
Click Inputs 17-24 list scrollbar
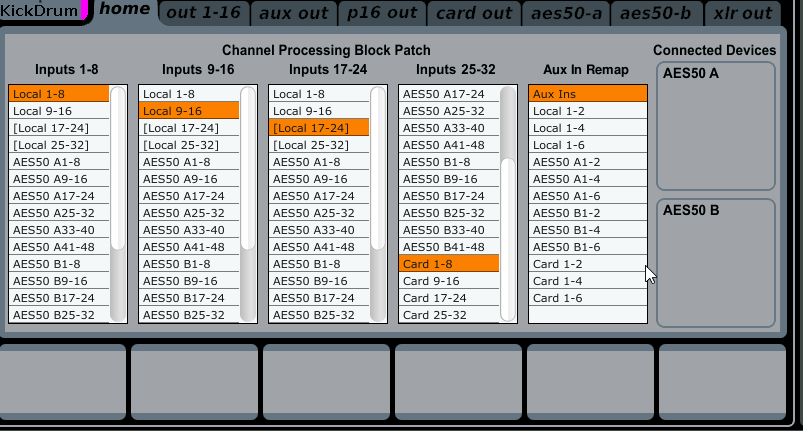click(x=378, y=169)
